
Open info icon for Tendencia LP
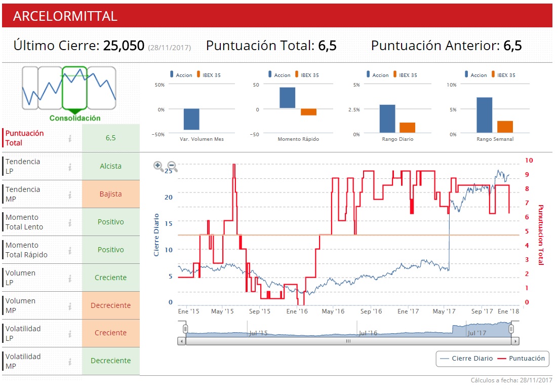pyautogui.click(x=70, y=166)
